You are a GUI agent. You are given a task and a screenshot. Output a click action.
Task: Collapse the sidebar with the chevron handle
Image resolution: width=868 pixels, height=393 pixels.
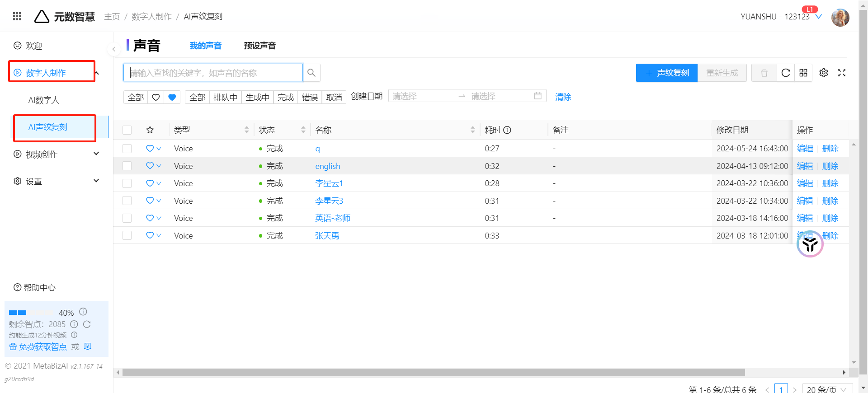tap(114, 49)
